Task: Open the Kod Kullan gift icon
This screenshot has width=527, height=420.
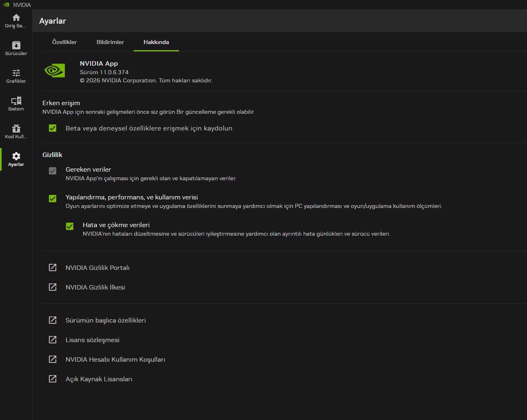Action: tap(16, 128)
